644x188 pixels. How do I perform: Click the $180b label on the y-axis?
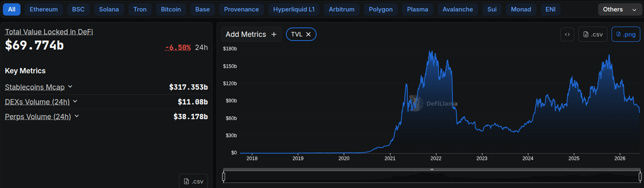pyautogui.click(x=230, y=49)
